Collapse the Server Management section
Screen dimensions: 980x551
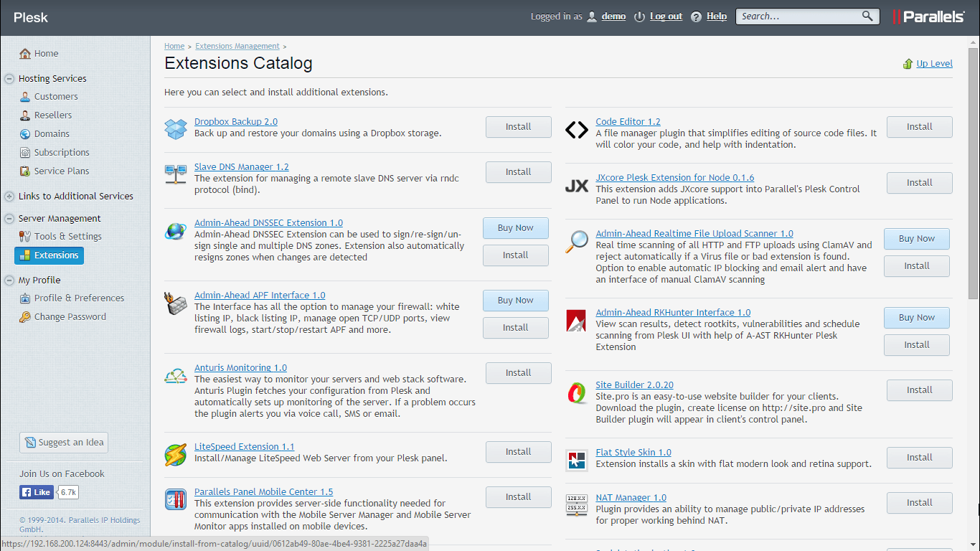[9, 219]
